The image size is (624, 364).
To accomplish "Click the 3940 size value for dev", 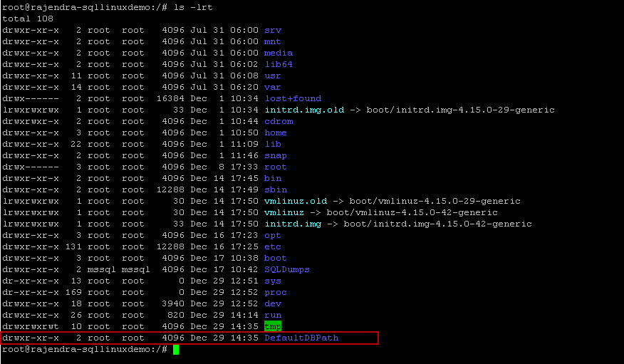I will (x=173, y=304).
